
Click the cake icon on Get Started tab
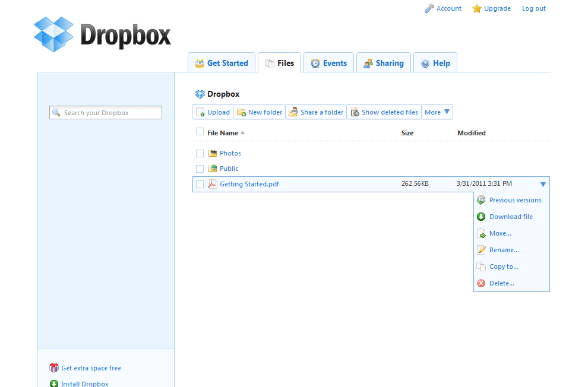[x=200, y=64]
